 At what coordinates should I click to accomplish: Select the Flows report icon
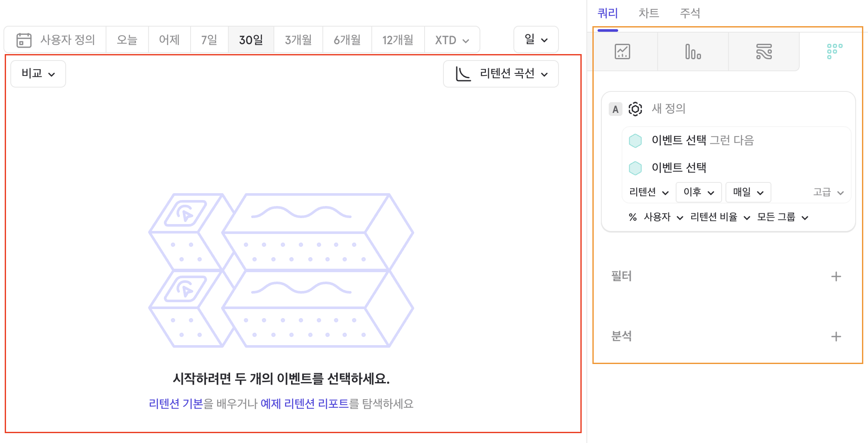(x=764, y=52)
